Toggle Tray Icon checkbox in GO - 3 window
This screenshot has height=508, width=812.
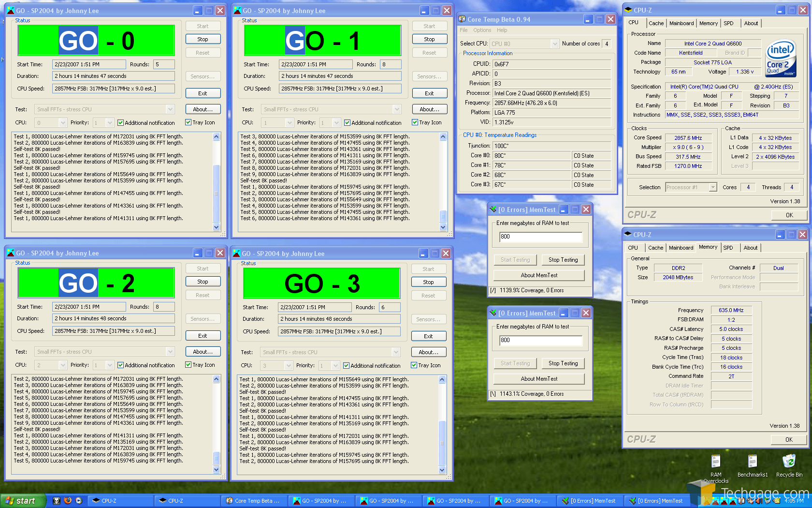coord(414,365)
